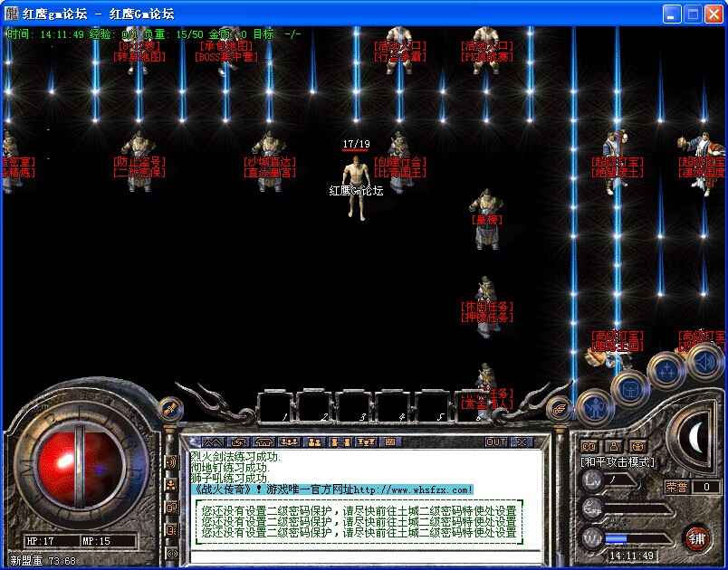
Task: Click the telephone icon in chat toolbar
Action: point(263,442)
